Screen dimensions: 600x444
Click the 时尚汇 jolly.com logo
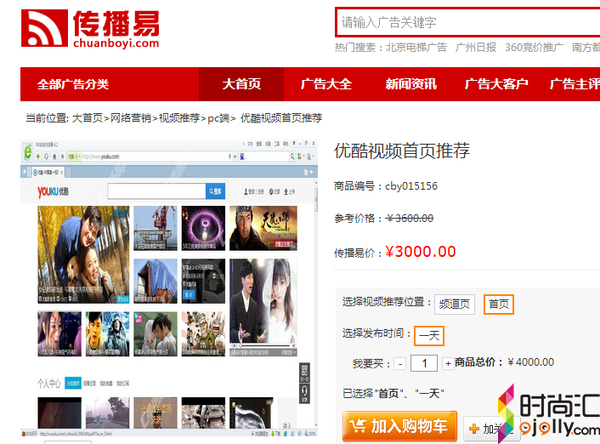[x=549, y=415]
